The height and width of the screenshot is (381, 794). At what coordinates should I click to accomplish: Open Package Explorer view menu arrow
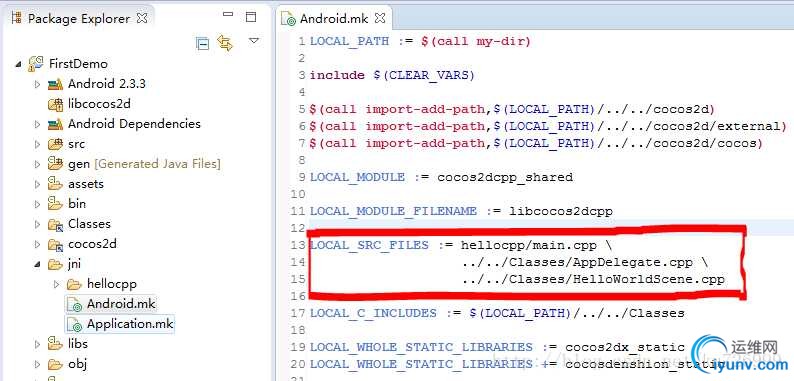point(254,41)
